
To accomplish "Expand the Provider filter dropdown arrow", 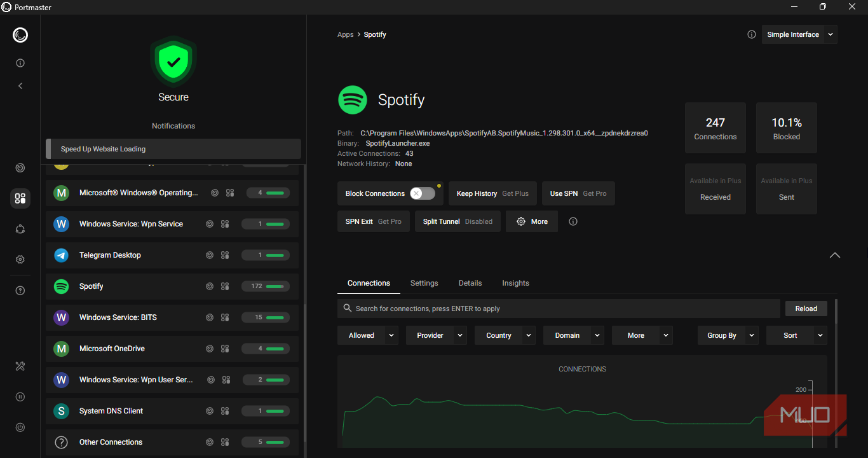I will [x=461, y=335].
